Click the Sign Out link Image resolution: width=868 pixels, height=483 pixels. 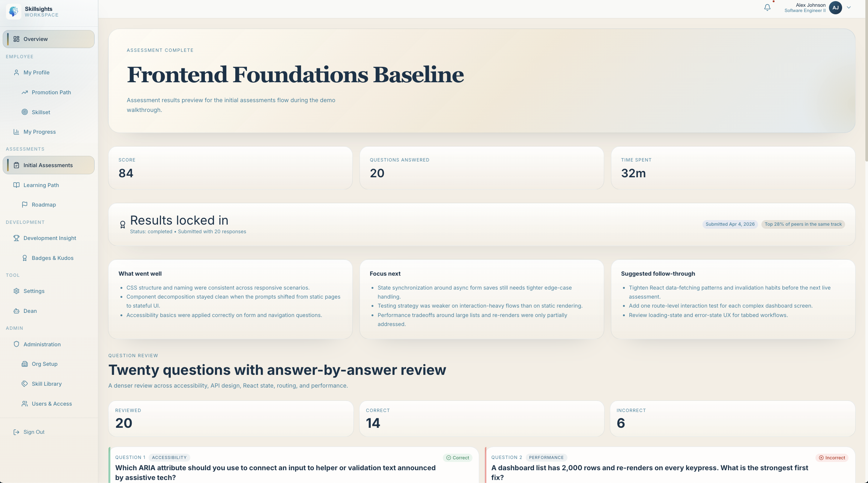tap(34, 432)
